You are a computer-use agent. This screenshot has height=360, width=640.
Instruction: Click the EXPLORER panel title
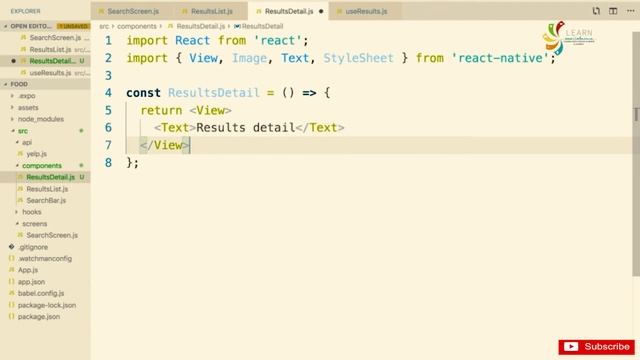25,11
